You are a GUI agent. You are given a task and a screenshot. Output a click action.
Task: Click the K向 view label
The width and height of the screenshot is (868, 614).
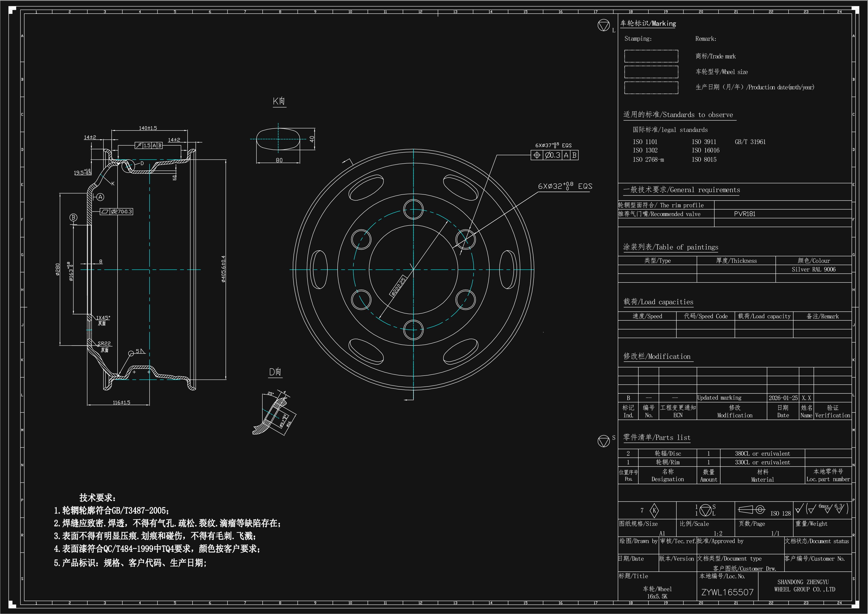[x=279, y=101]
